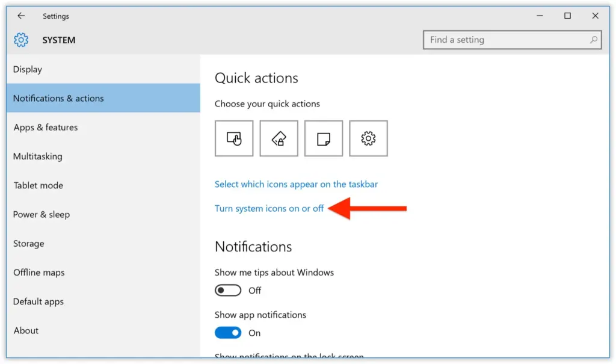
Task: Go back using the back arrow
Action: pyautogui.click(x=22, y=16)
